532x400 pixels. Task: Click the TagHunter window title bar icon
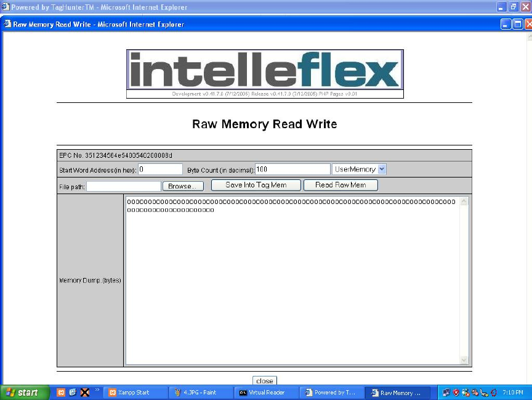5,6
